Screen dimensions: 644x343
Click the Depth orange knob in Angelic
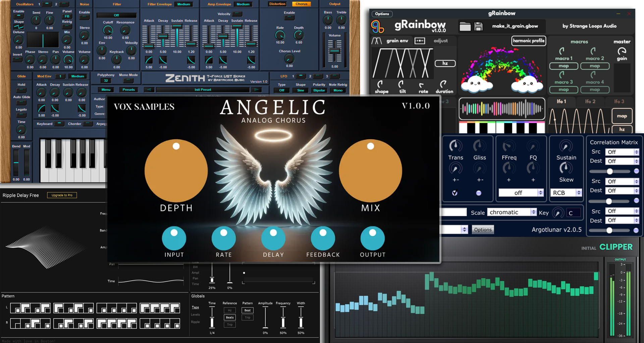pyautogui.click(x=176, y=171)
